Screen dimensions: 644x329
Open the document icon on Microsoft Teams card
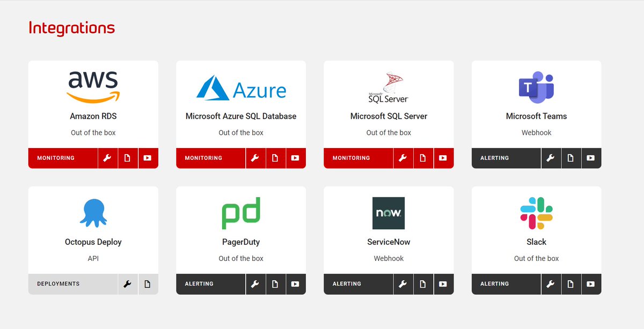[571, 158]
